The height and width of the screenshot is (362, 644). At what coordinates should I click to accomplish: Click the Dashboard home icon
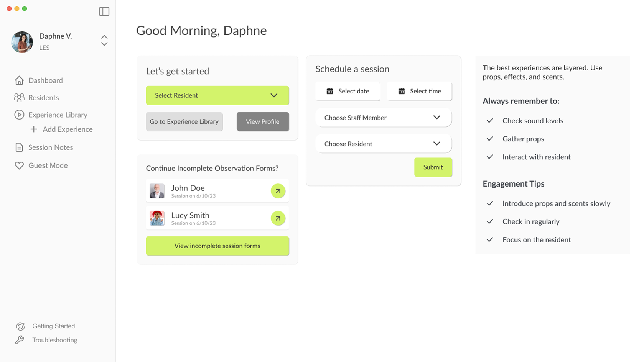[x=19, y=80]
